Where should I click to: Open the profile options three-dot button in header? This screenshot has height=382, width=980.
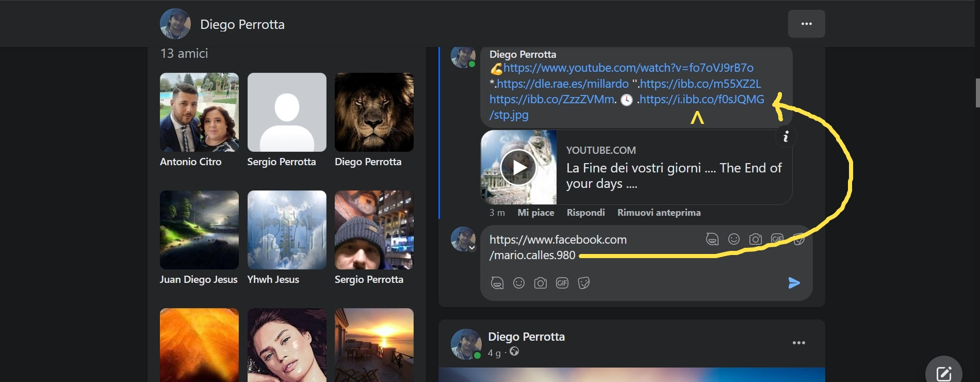[806, 24]
